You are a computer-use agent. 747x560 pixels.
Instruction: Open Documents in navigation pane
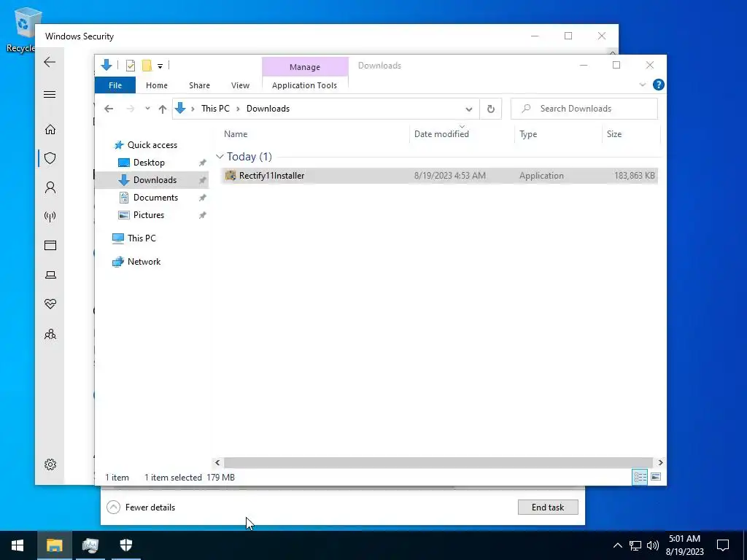click(x=155, y=198)
